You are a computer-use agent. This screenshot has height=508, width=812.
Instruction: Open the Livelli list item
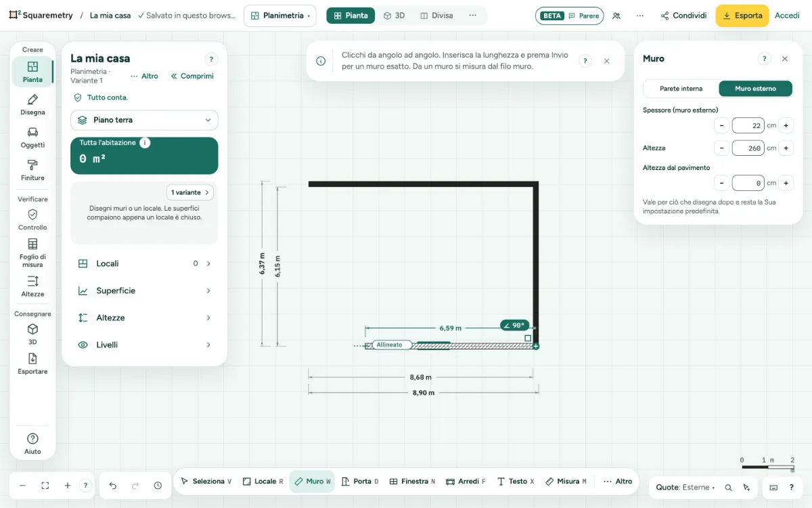(x=144, y=345)
